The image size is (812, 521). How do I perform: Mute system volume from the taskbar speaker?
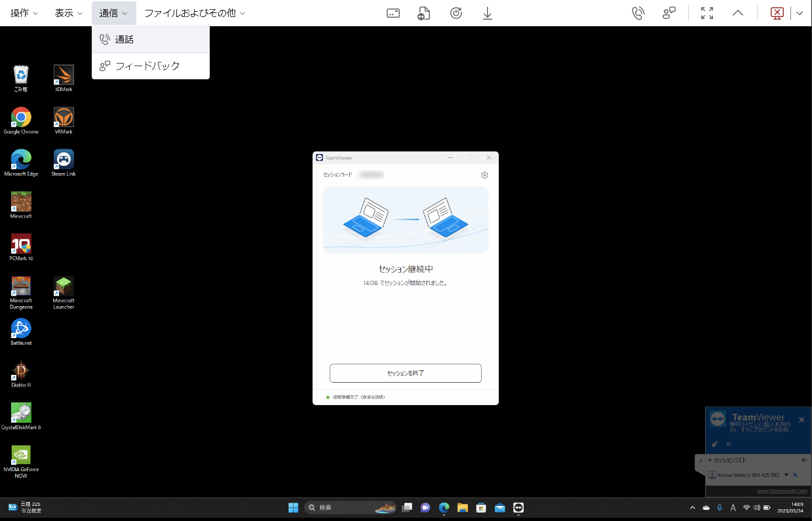[x=757, y=507]
